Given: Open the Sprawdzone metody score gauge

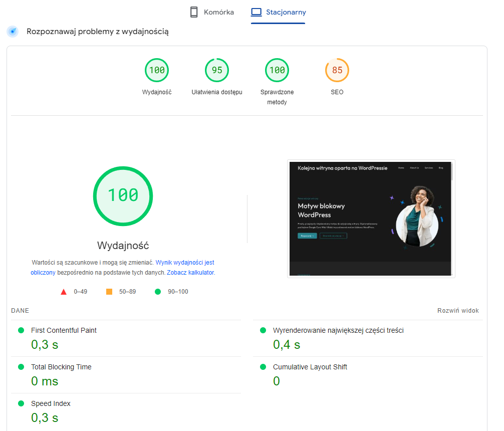Looking at the screenshot, I should (277, 70).
